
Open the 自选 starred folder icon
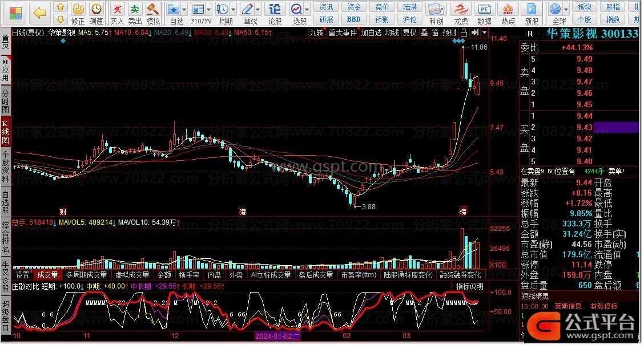point(174,9)
